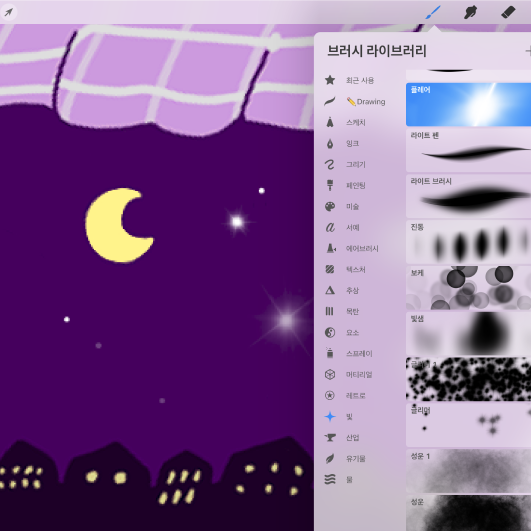Choose the 진동 brush with oval marks
Image resolution: width=531 pixels, height=532 pixels.
click(x=469, y=242)
